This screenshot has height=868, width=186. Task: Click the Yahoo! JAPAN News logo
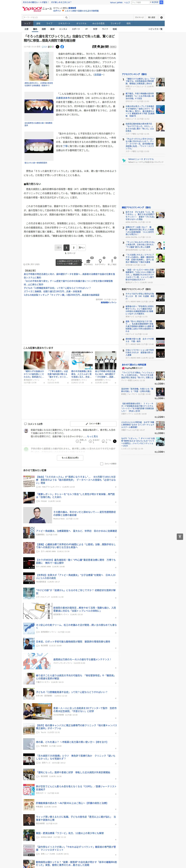point(37,9)
